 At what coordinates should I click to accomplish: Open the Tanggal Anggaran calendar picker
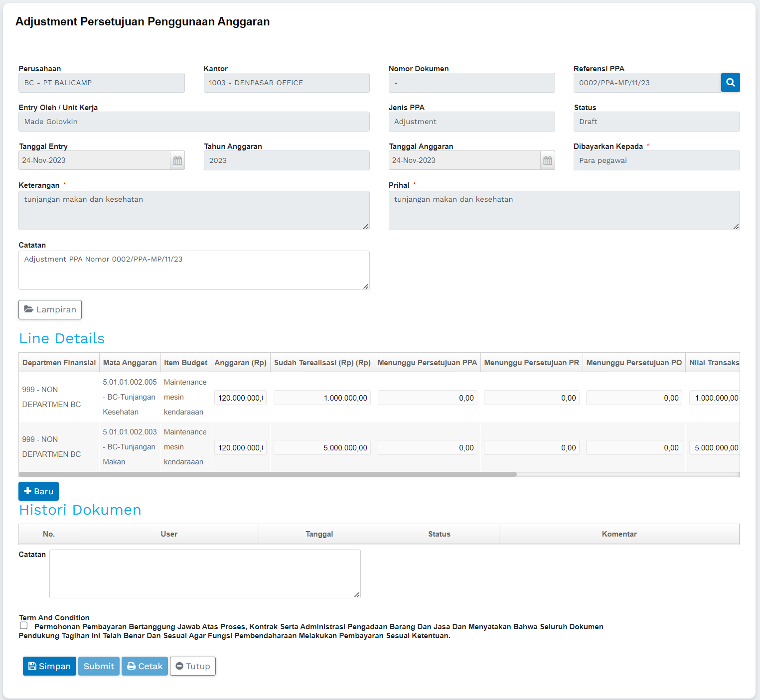547,160
